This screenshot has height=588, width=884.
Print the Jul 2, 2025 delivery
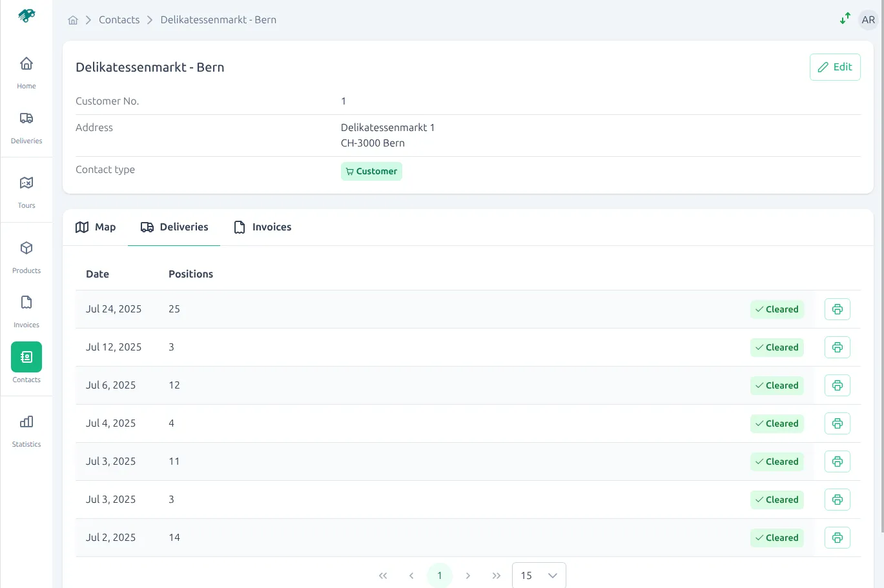(837, 537)
